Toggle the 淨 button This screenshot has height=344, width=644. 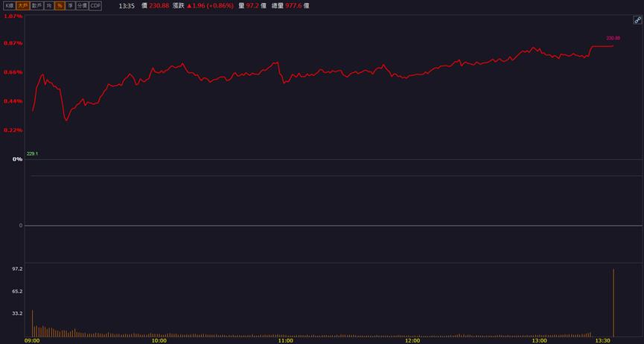pyautogui.click(x=71, y=6)
